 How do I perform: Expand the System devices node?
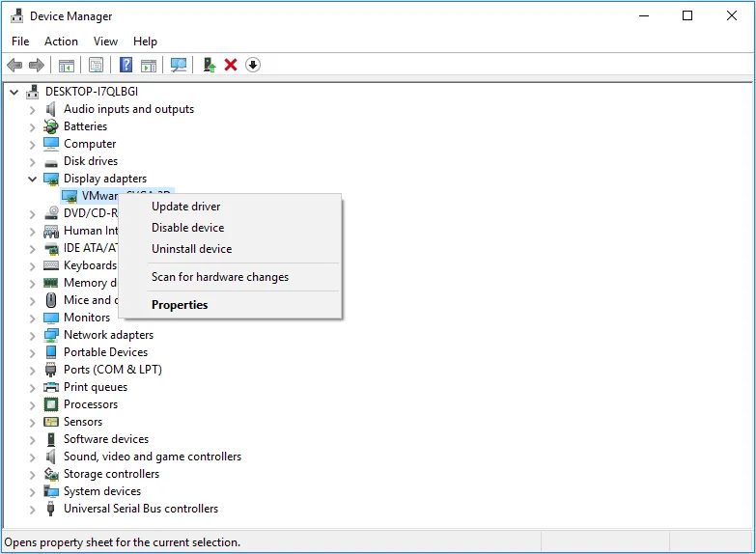32,492
